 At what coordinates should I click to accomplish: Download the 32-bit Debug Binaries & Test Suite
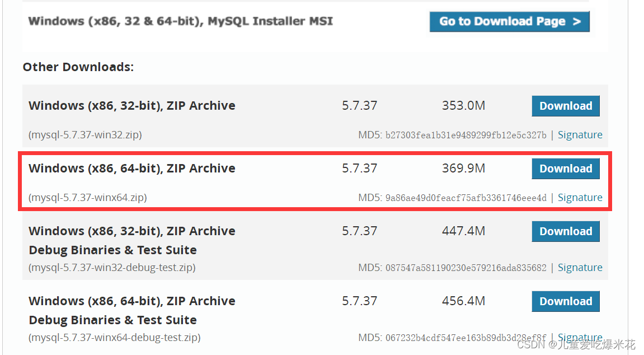[565, 231]
